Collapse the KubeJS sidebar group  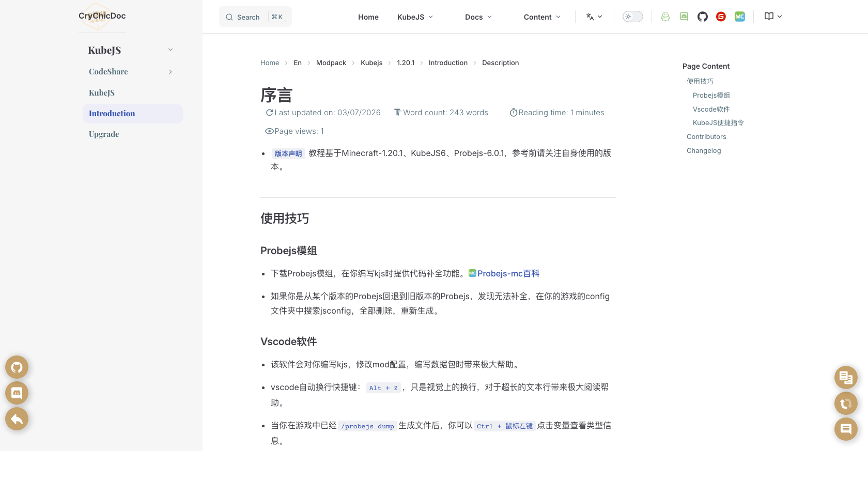click(x=171, y=50)
